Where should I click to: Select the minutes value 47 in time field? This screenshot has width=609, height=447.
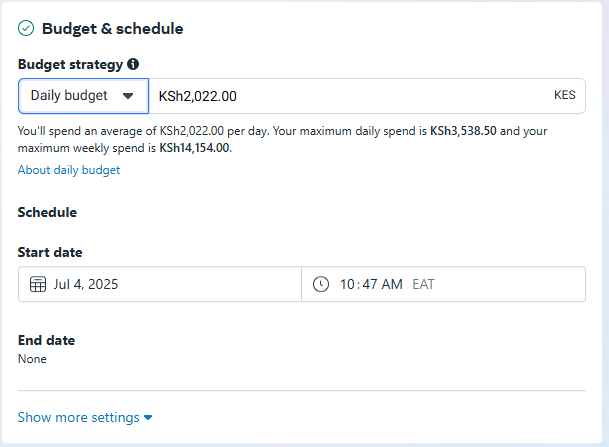(370, 284)
